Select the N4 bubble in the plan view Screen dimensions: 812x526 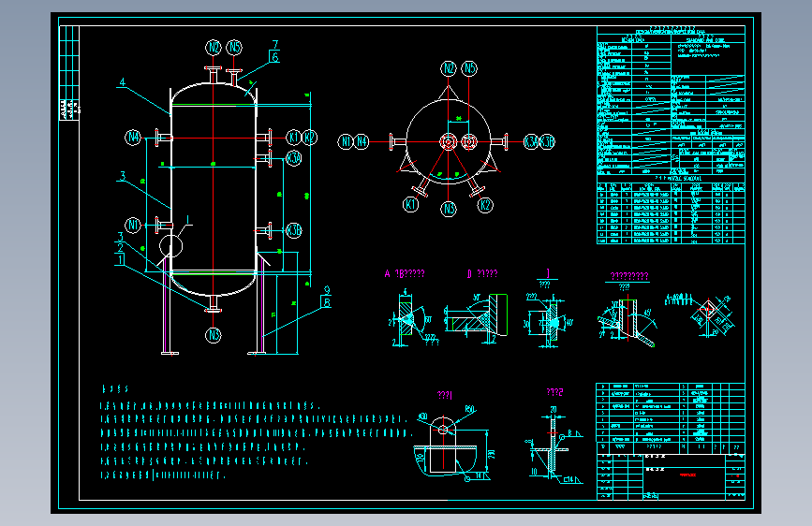(x=361, y=141)
